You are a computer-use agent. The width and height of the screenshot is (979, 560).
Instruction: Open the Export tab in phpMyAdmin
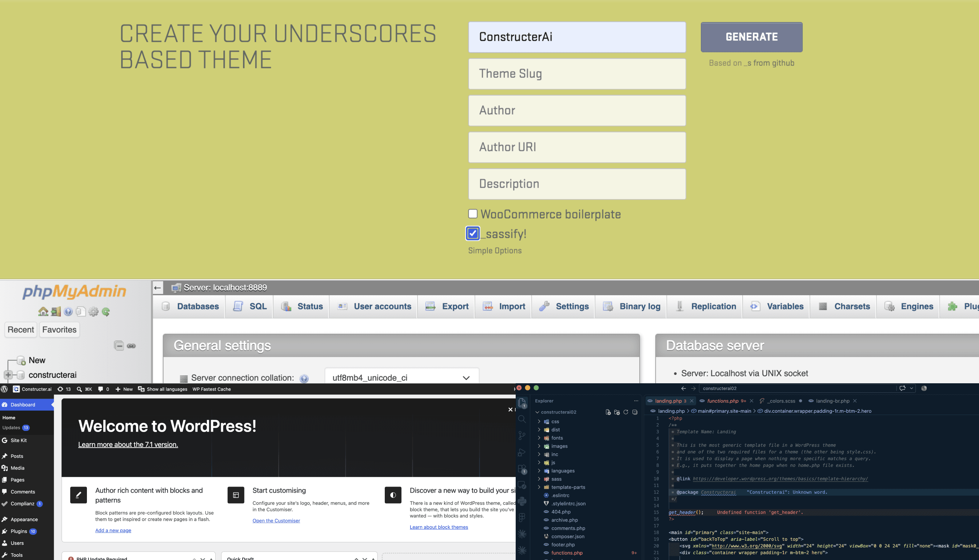click(x=447, y=307)
